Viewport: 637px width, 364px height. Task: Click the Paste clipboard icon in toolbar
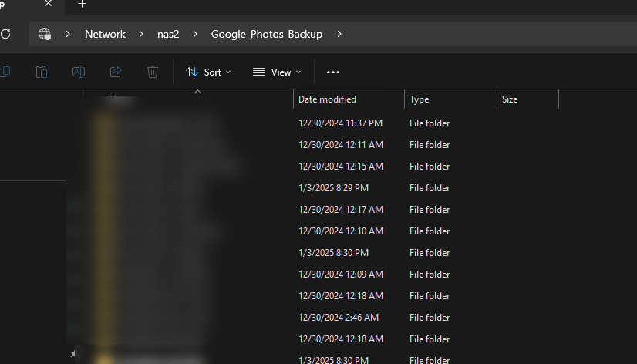coord(42,72)
